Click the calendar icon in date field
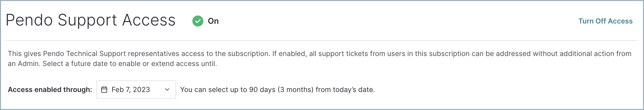644x110 pixels. pos(104,89)
